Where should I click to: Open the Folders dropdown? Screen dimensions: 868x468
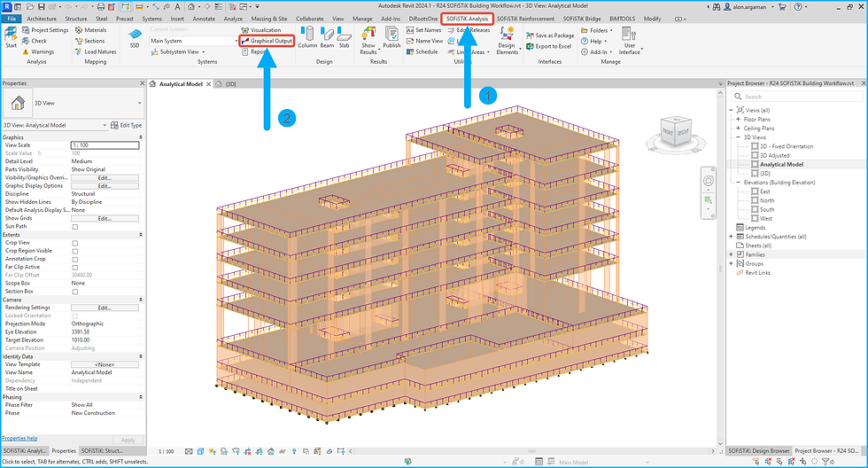(x=597, y=30)
